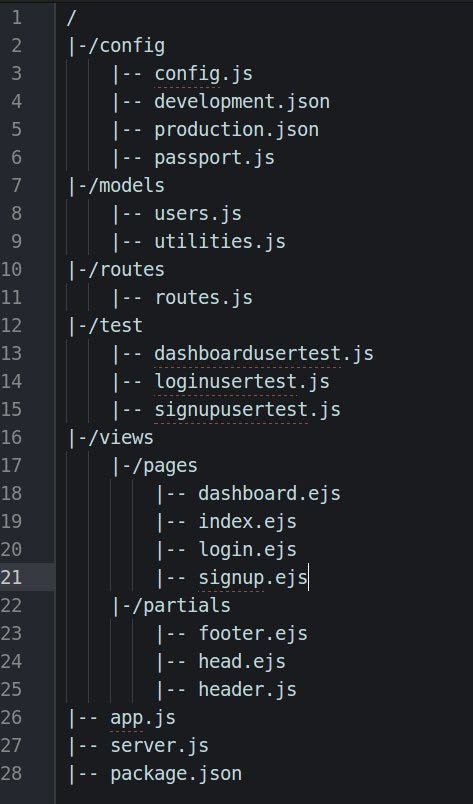Click dashboardusertest.js text
This screenshot has width=473, height=804.
264,353
